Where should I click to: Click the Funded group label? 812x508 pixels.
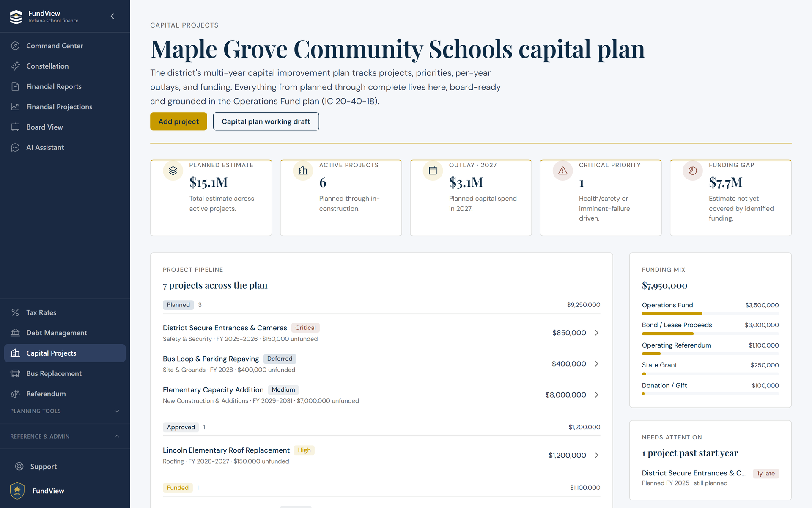click(178, 488)
